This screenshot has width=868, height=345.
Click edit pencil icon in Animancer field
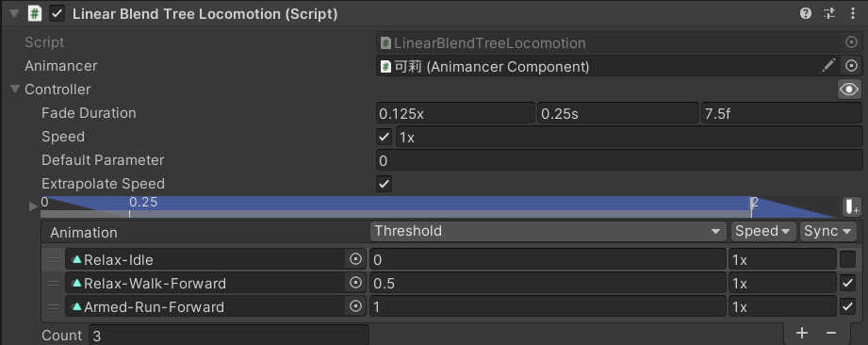[x=828, y=66]
